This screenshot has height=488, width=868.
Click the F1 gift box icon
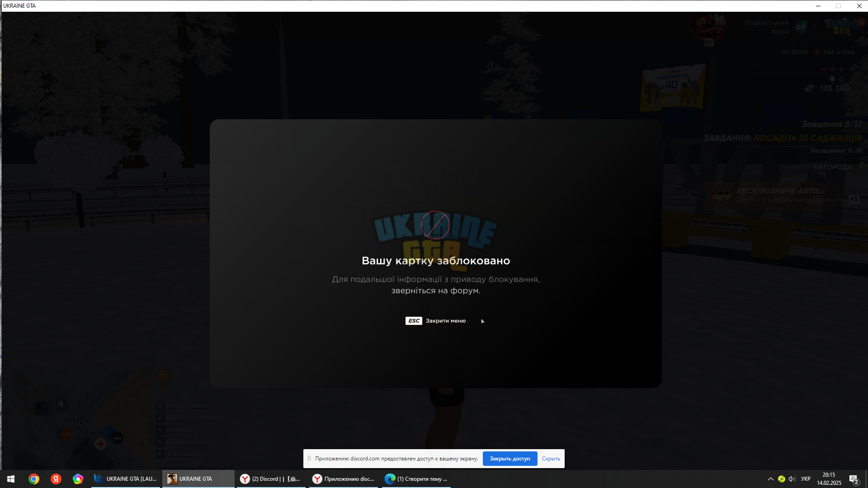(x=708, y=30)
